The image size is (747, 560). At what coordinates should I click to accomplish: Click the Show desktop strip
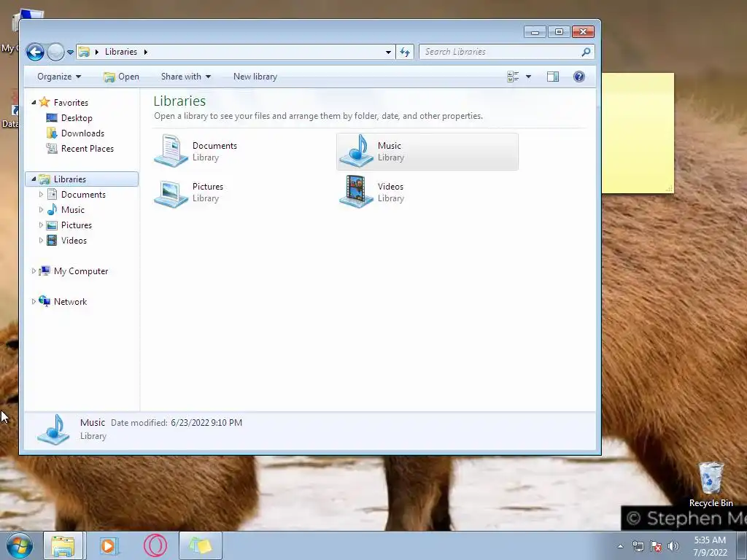click(742, 546)
